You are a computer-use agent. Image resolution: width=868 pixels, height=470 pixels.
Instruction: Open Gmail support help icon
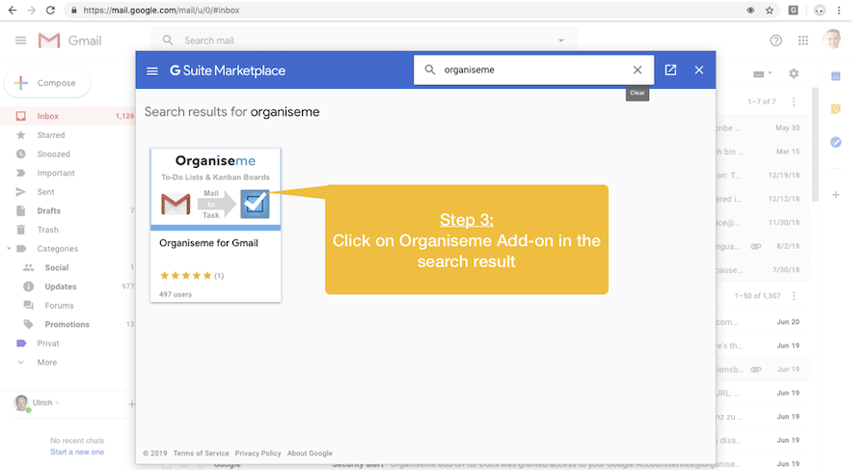(776, 41)
